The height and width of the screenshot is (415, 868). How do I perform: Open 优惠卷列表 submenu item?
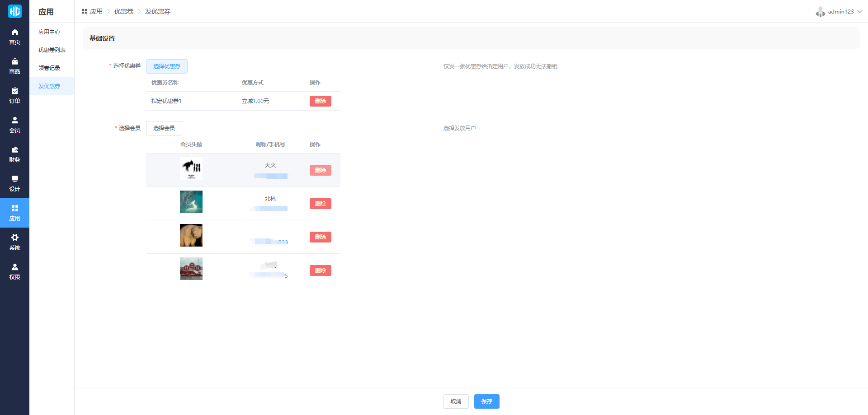tap(52, 50)
